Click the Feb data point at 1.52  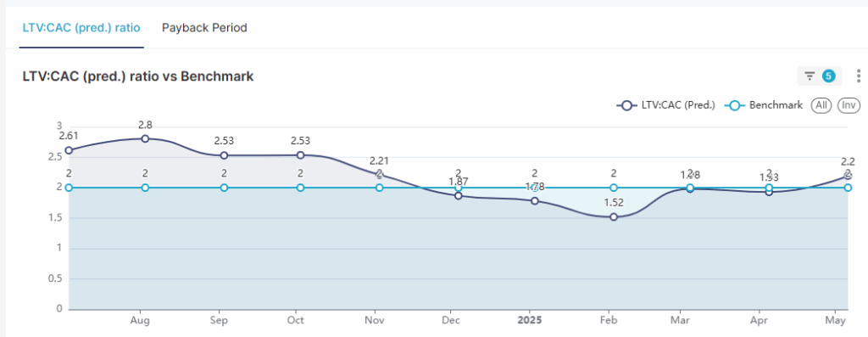click(x=614, y=217)
